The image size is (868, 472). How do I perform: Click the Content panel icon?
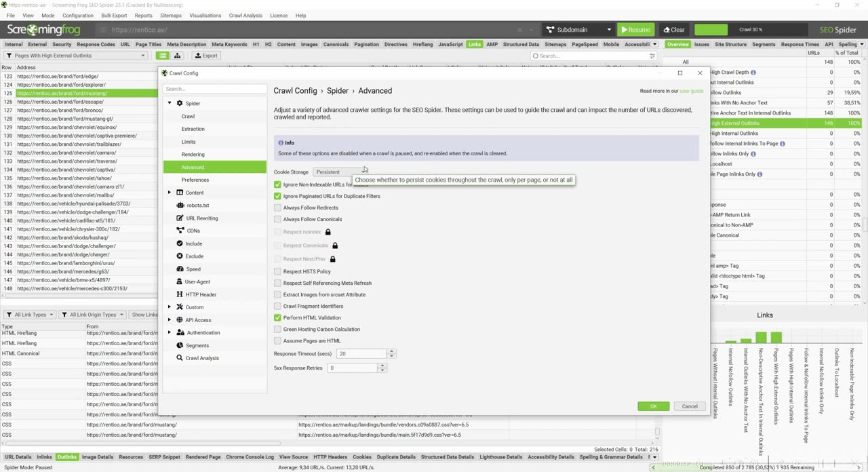click(x=180, y=193)
